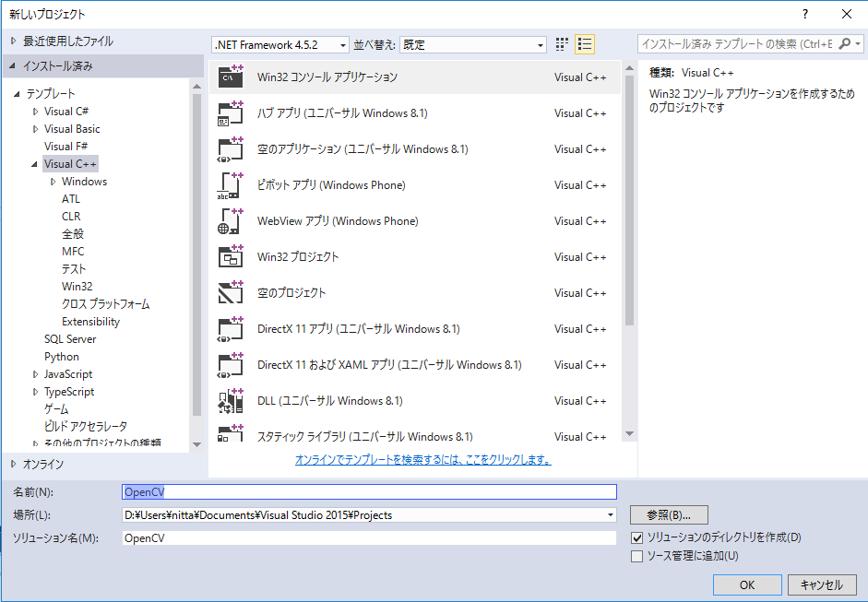
Task: Select the DirectX 11 アプリ template icon
Action: (231, 329)
